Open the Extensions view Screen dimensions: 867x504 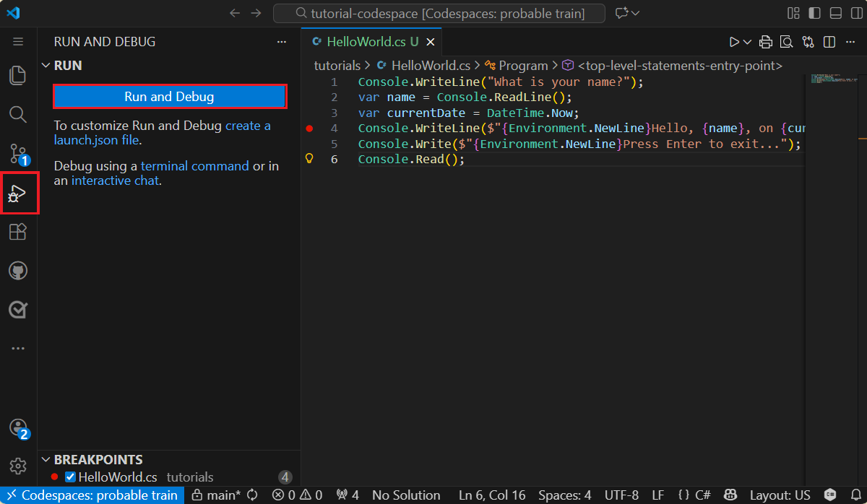[17, 231]
